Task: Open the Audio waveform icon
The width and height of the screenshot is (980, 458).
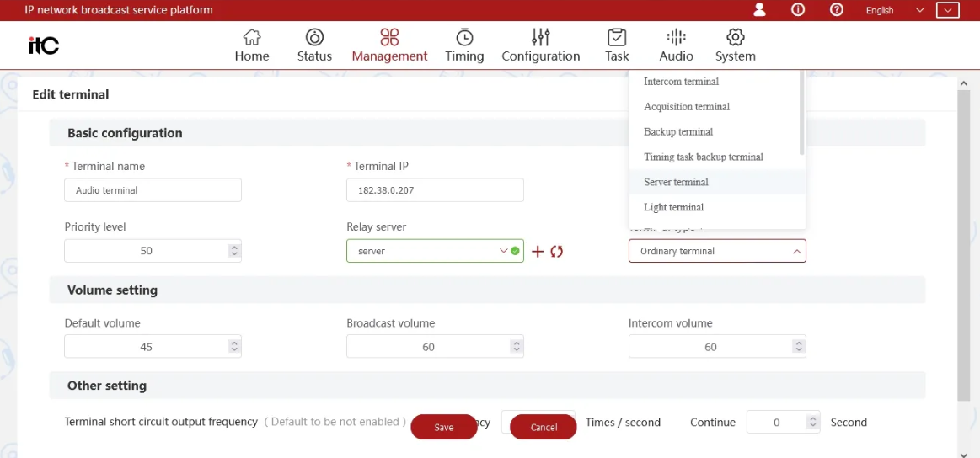Action: pos(676,38)
